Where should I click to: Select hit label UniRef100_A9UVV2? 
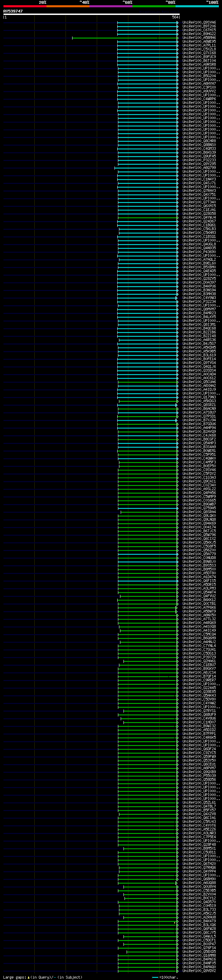point(199,91)
